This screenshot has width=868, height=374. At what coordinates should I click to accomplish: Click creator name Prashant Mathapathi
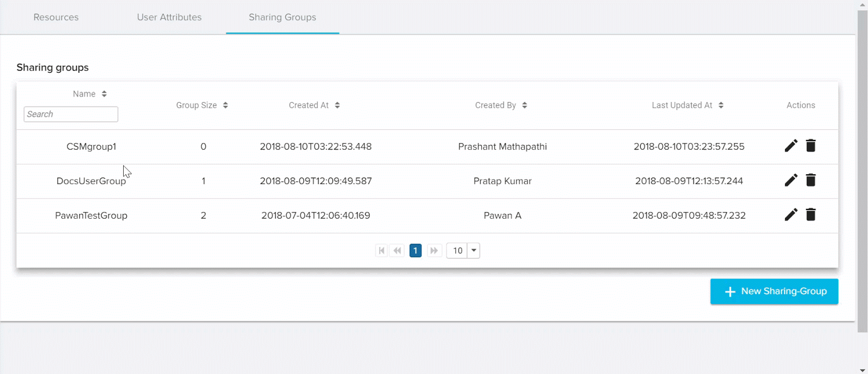[502, 147]
